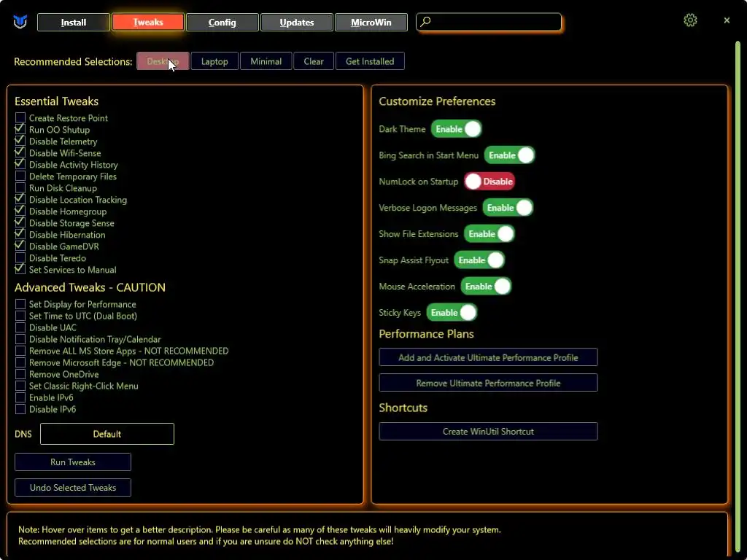The image size is (747, 560).
Task: Check Disable Notification Tray/Calendar
Action: coord(20,339)
